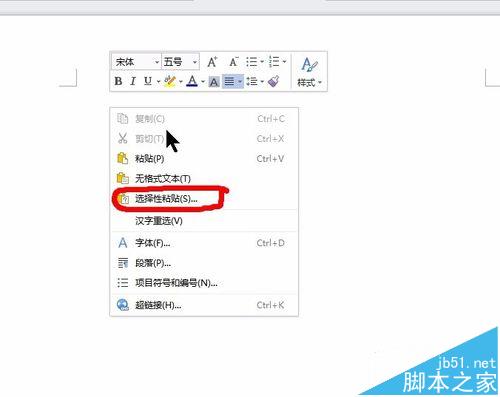Image resolution: width=500 pixels, height=397 pixels.
Task: Toggle Bold formatting in mini toolbar
Action: pos(118,81)
